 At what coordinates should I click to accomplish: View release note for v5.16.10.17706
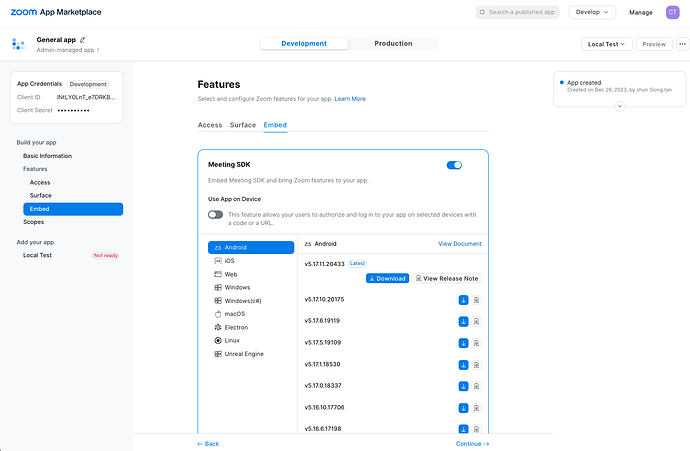pos(476,408)
